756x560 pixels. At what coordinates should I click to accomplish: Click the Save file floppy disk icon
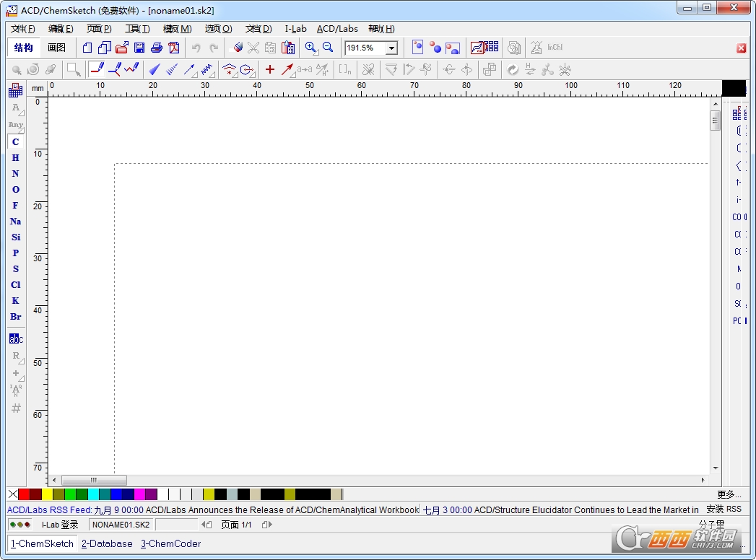pyautogui.click(x=139, y=48)
